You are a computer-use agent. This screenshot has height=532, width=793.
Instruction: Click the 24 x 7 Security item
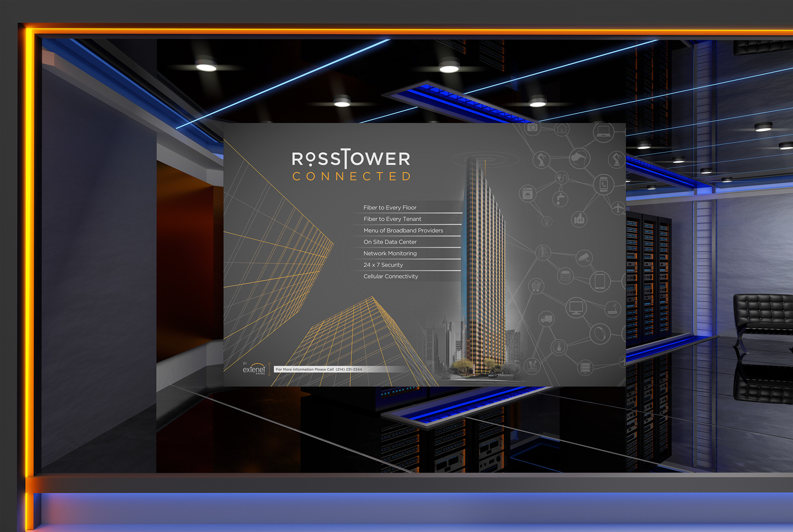(383, 265)
